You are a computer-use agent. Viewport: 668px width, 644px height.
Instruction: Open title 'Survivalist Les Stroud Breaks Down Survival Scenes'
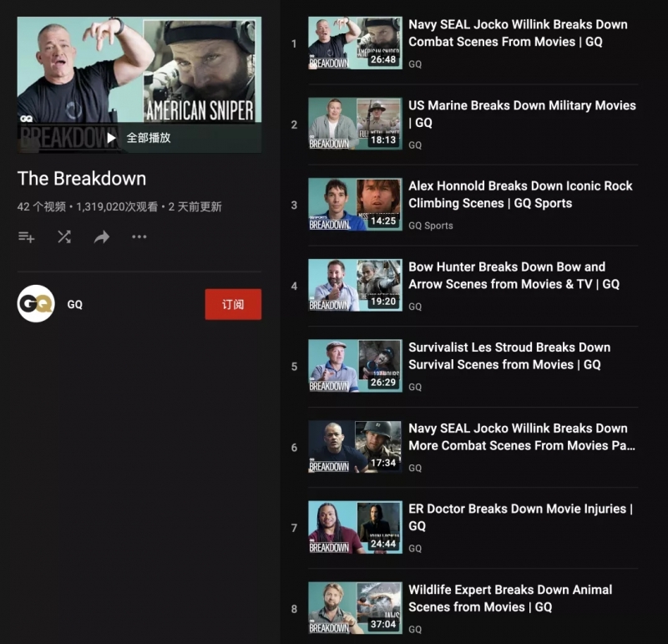[509, 356]
